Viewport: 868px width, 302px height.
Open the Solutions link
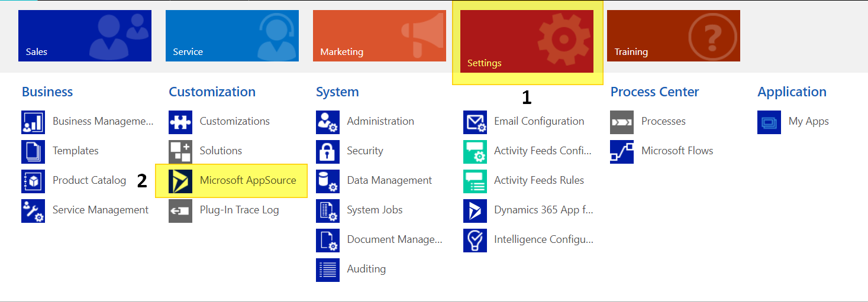[x=221, y=151]
